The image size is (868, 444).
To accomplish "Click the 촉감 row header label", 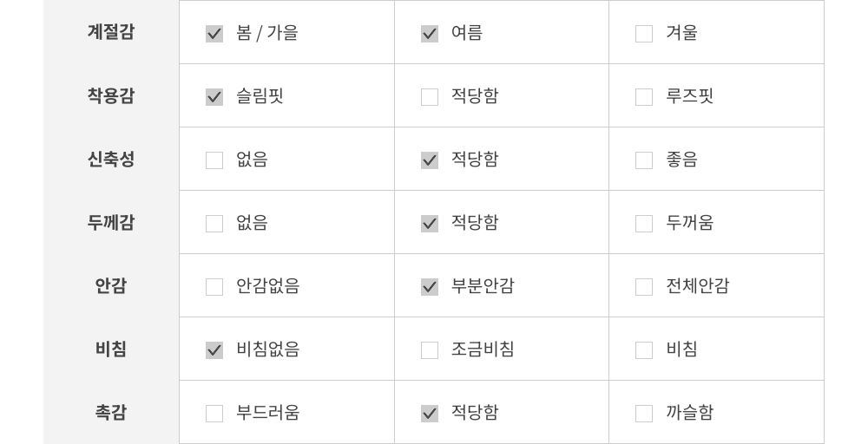I will coord(111,413).
